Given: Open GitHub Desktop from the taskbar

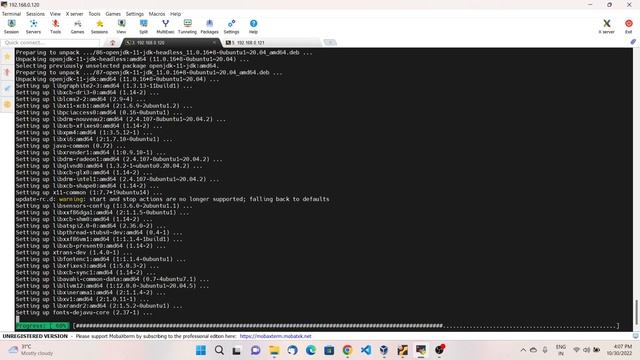Looking at the screenshot, I should click(x=292, y=350).
